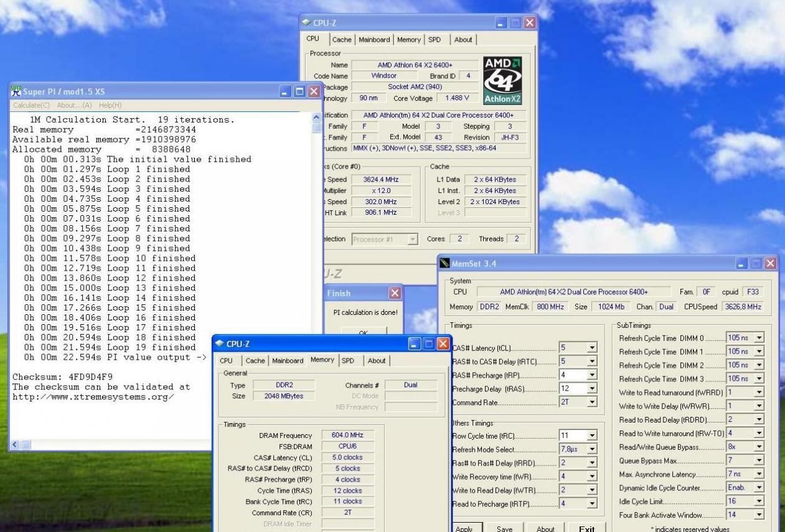Expand Read/Write Queue Bypass dropdown

point(759,447)
